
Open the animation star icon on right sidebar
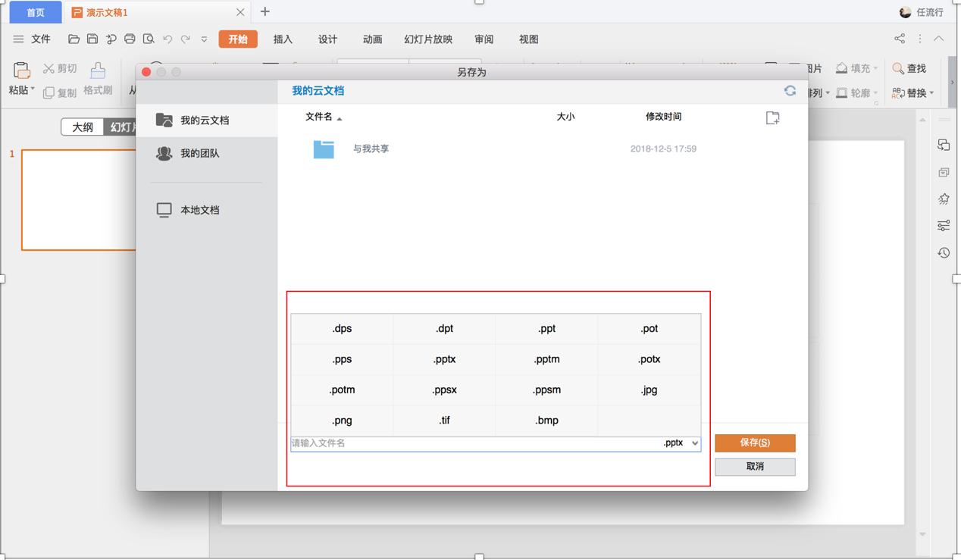[x=943, y=199]
